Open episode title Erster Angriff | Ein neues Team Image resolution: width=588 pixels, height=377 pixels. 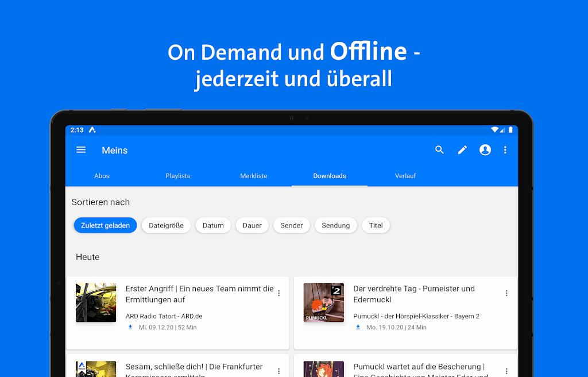199,294
